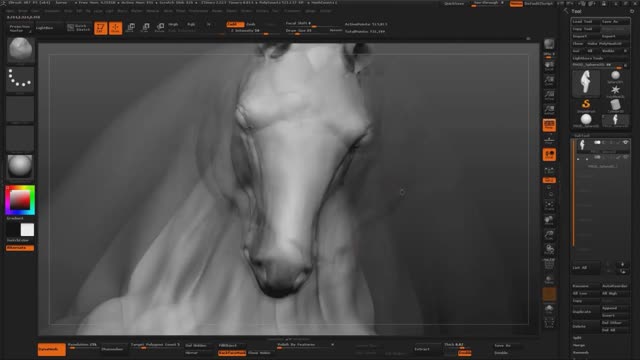Open the Document menu
The width and height of the screenshot is (640, 360).
coord(52,11)
